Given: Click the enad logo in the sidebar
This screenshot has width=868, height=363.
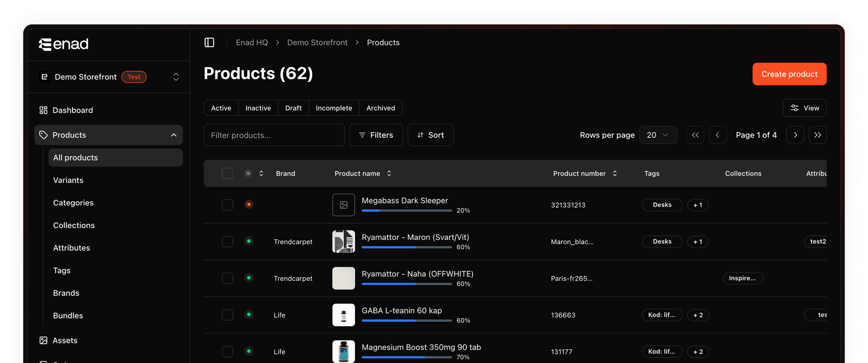Looking at the screenshot, I should point(64,44).
